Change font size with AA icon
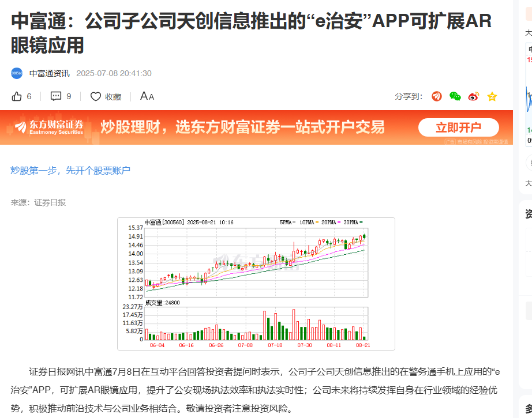The height and width of the screenshot is (418, 532). click(x=147, y=96)
